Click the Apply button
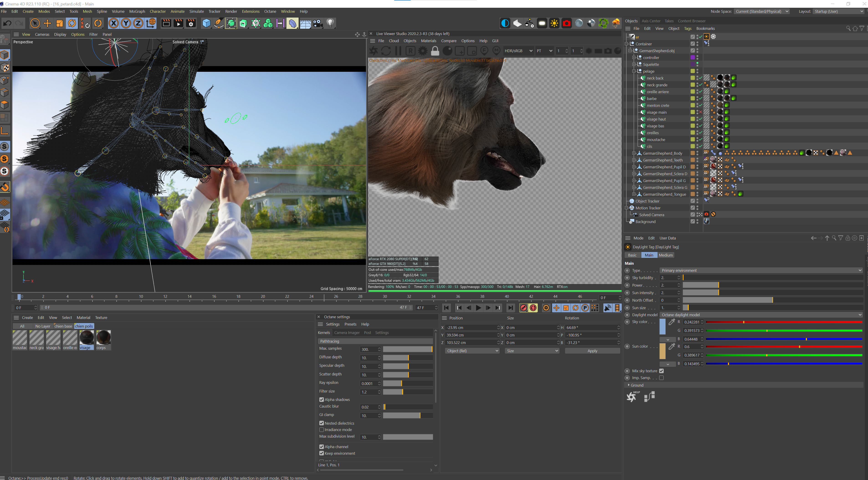 pyautogui.click(x=592, y=351)
